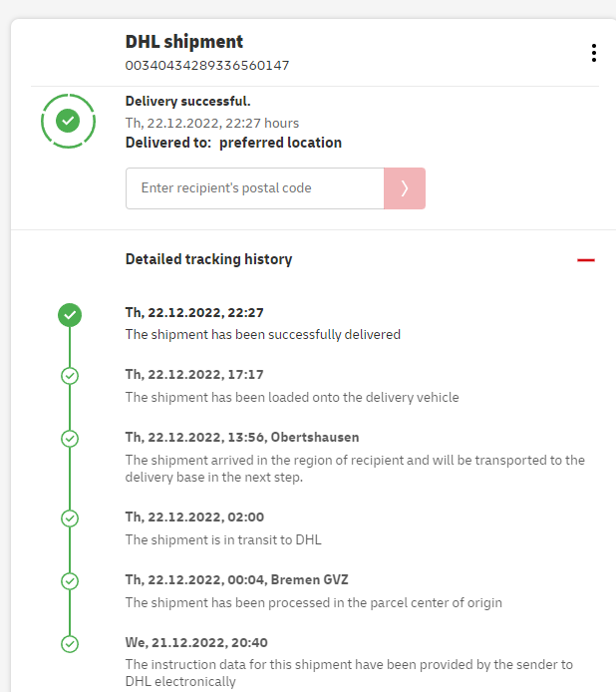Click the large green delivery status circle
Viewport: 616px width, 692px height.
pos(68,121)
